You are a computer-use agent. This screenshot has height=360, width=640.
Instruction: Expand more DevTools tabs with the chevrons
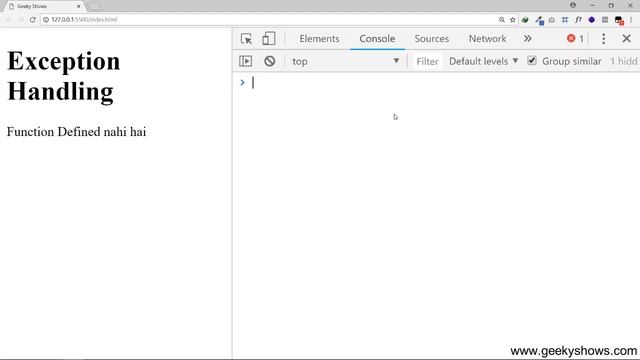(x=527, y=39)
